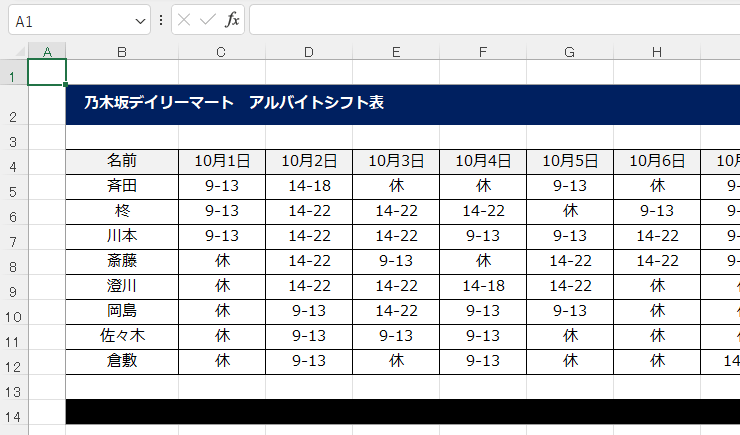The width and height of the screenshot is (740, 435).
Task: Click 倉敷's 10月3日 cell showing 休
Action: pyautogui.click(x=396, y=362)
